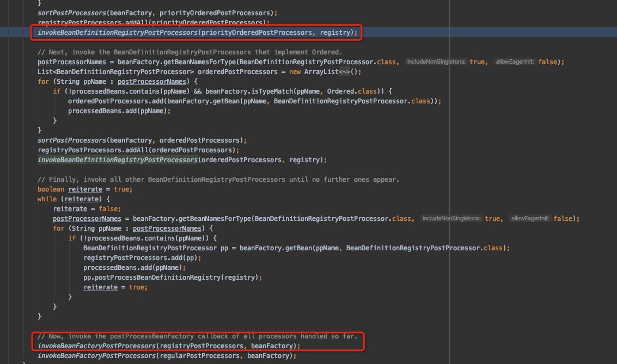The image size is (617, 364).
Task: Expand the folded generics after new ArrayList
Action: click(344, 72)
